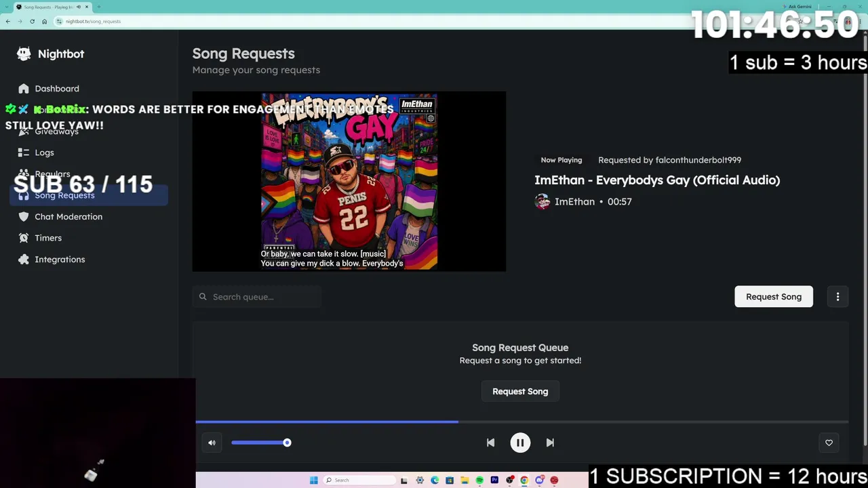This screenshot has height=488, width=868.
Task: Open Discord from the taskbar
Action: coord(539,481)
